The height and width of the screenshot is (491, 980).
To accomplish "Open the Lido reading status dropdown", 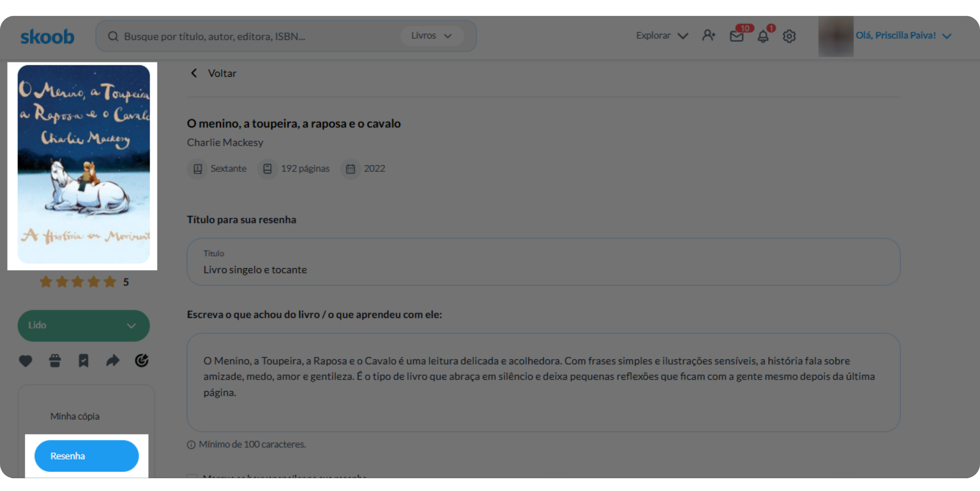I will 84,325.
